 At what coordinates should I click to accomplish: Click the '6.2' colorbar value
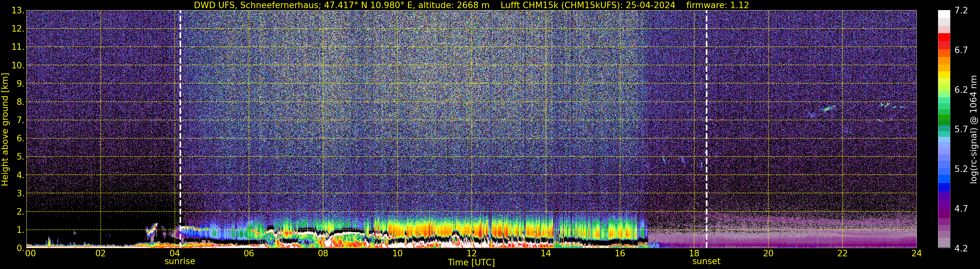[961, 90]
